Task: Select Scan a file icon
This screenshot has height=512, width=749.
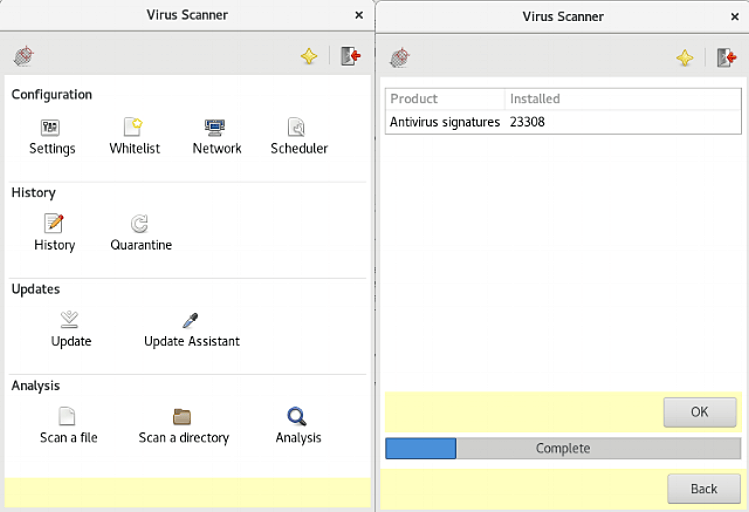Action: [x=67, y=416]
